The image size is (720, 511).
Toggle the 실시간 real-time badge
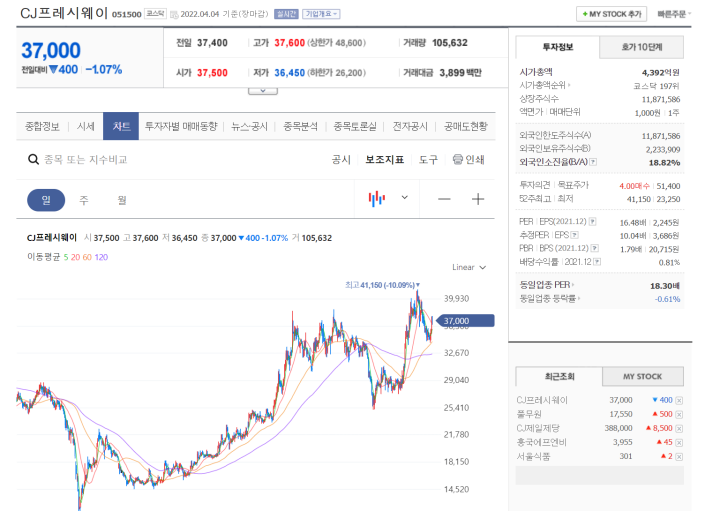point(286,14)
